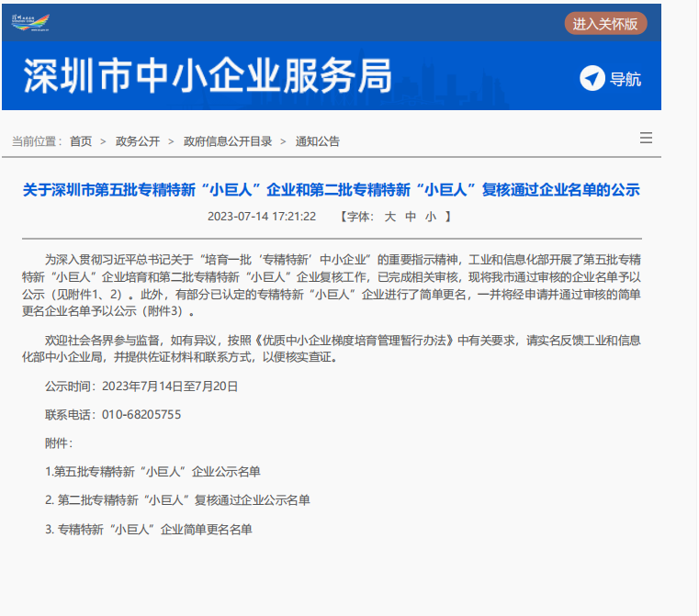Open the paper-plane 导航 navigation icon

point(592,79)
